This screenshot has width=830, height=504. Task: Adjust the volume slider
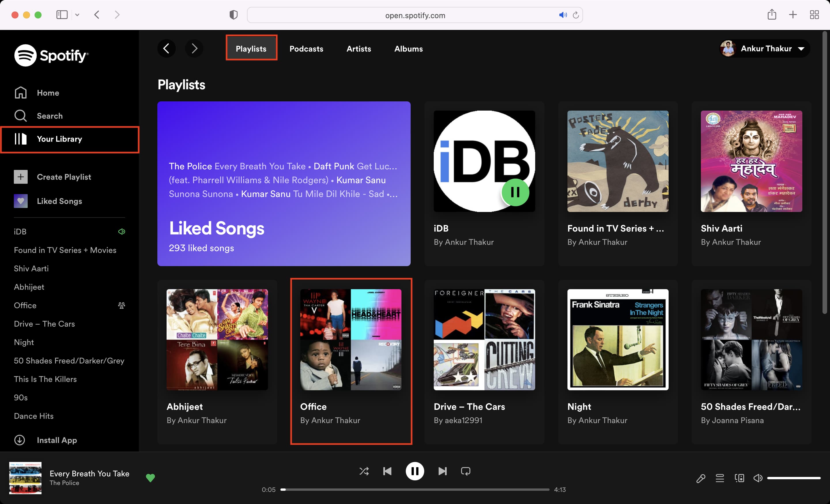tap(794, 478)
